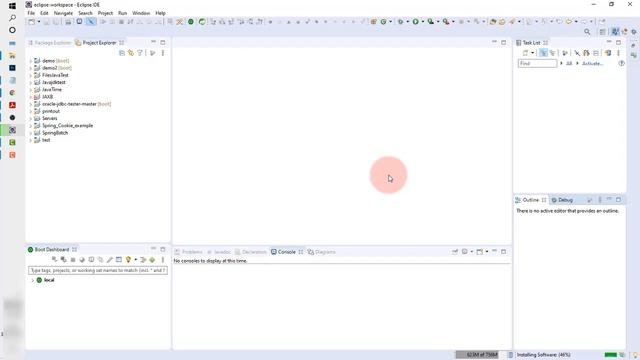640x360 pixels.
Task: Click the Boot Dashboard pencil edit icon
Action: pyautogui.click(x=109, y=260)
